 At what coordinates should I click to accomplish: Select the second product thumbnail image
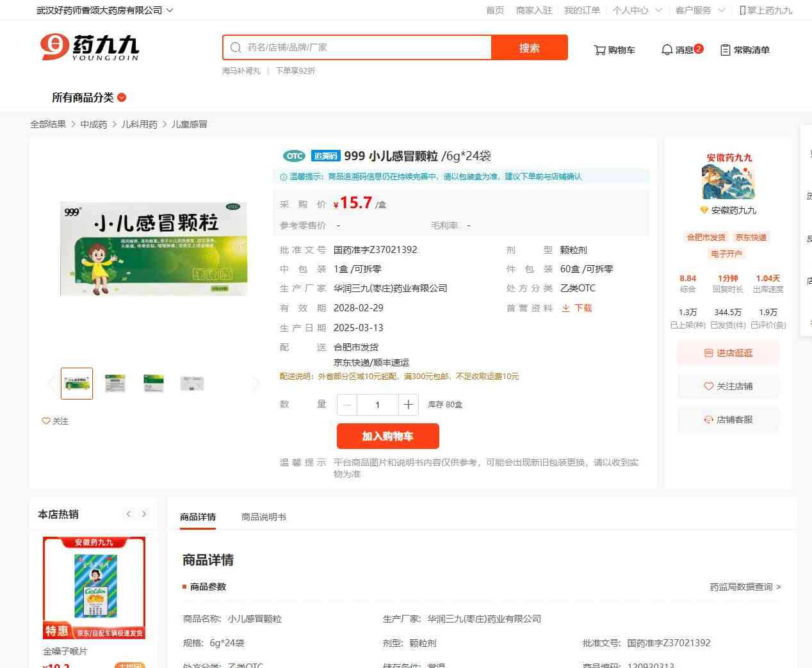point(115,384)
